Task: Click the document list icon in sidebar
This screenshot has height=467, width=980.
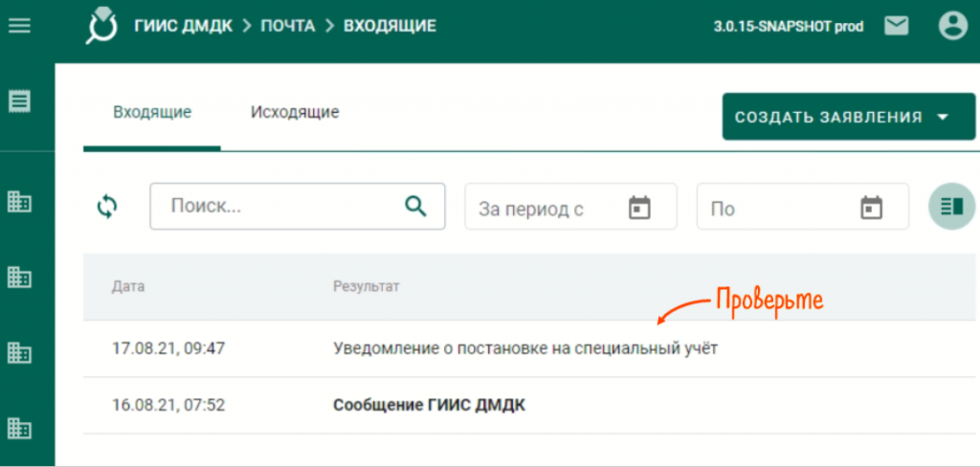Action: pos(19,100)
